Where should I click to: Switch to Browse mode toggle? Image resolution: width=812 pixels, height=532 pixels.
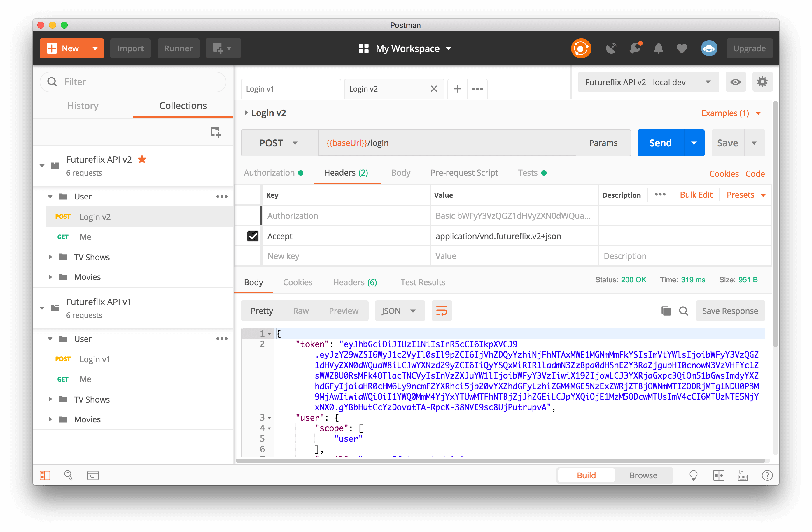coord(643,475)
